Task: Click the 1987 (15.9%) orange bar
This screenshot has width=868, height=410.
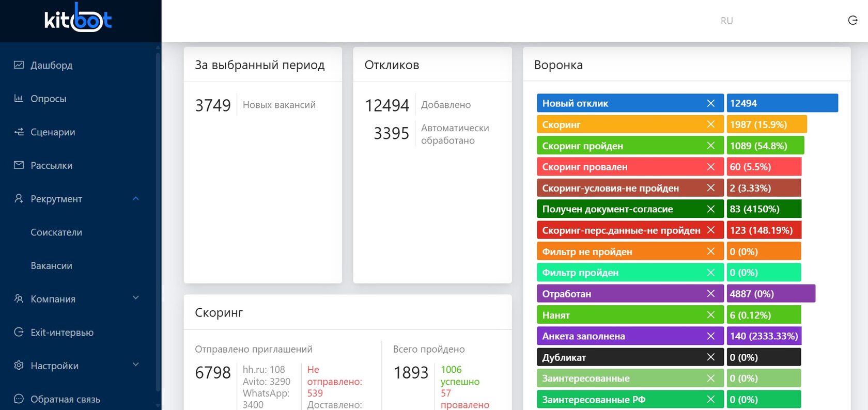Action: pyautogui.click(x=767, y=124)
